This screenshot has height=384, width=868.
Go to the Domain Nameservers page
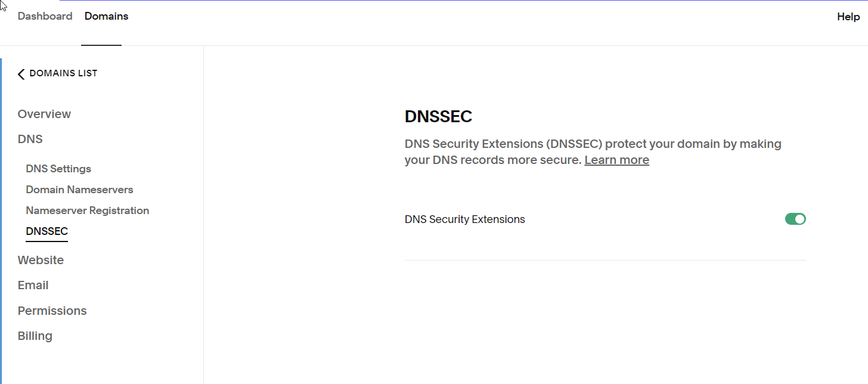tap(79, 190)
